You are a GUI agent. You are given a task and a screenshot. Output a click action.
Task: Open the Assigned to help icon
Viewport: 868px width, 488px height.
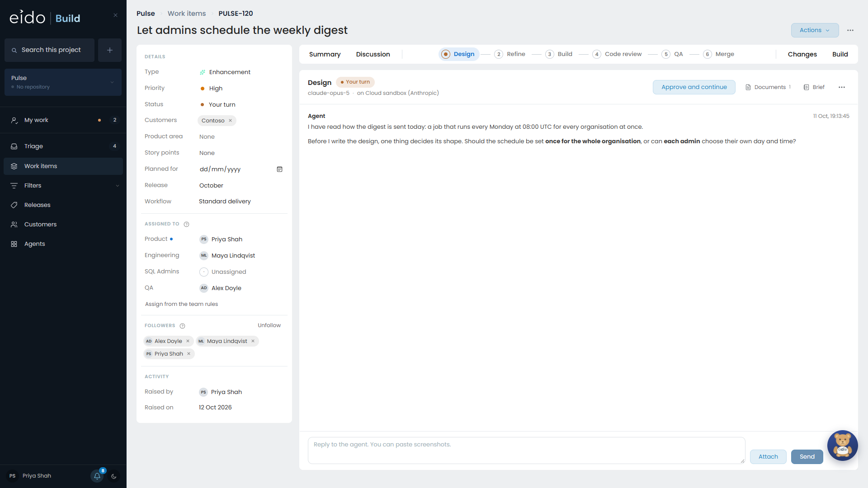[186, 224]
